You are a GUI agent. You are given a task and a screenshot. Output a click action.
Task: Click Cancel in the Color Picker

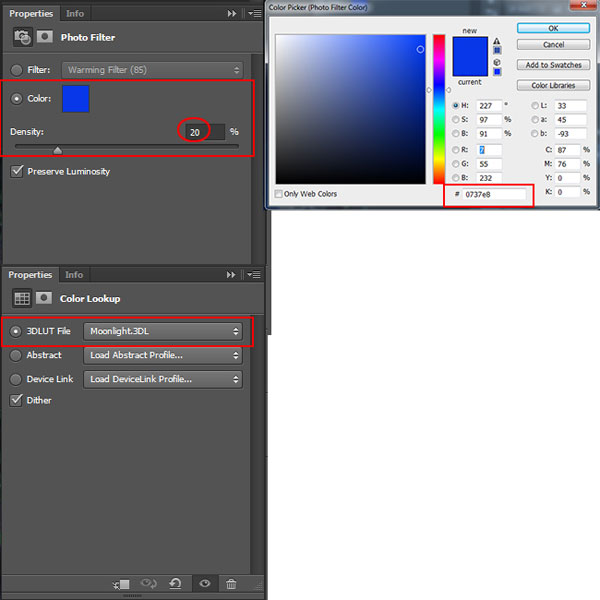(x=553, y=45)
